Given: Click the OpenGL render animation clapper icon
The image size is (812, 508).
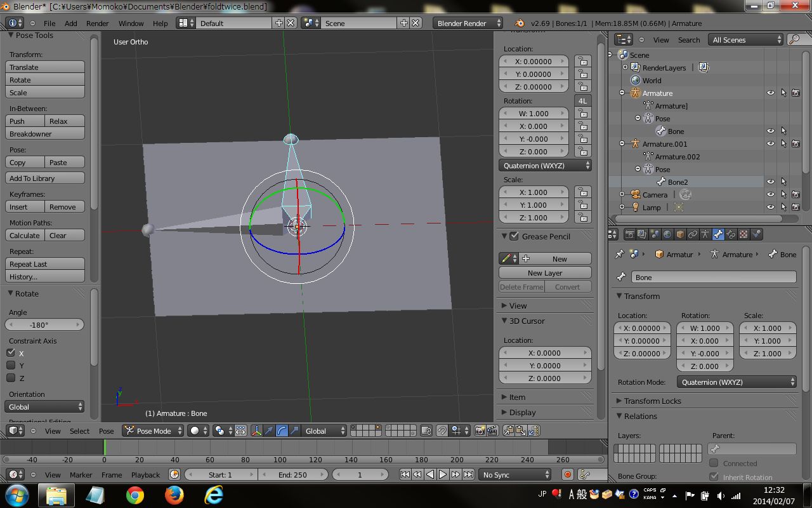Looking at the screenshot, I should click(x=492, y=431).
